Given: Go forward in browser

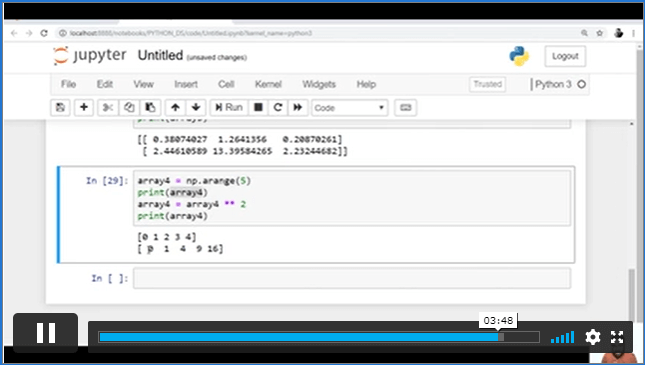Looking at the screenshot, I should pyautogui.click(x=29, y=33).
